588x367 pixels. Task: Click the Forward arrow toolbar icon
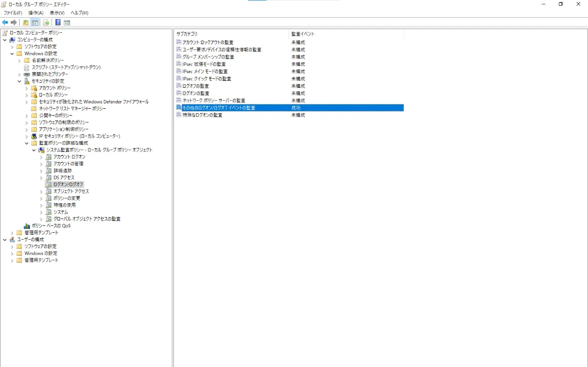click(x=14, y=22)
